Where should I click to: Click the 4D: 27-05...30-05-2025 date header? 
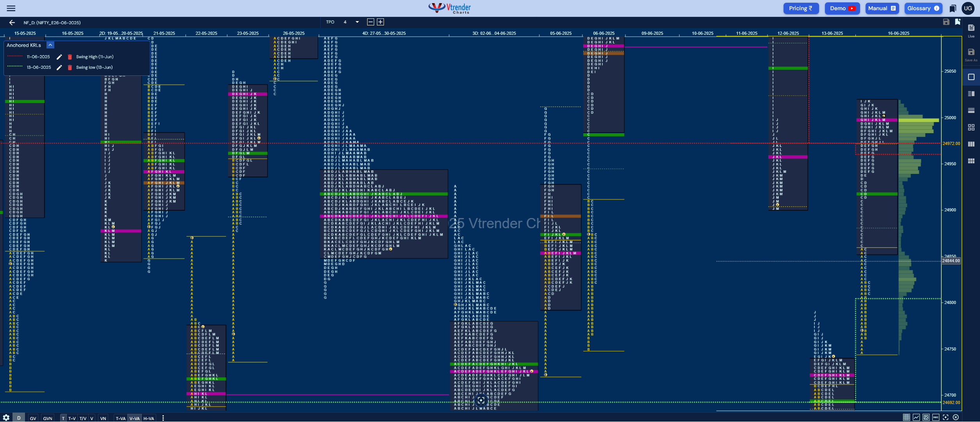point(384,33)
